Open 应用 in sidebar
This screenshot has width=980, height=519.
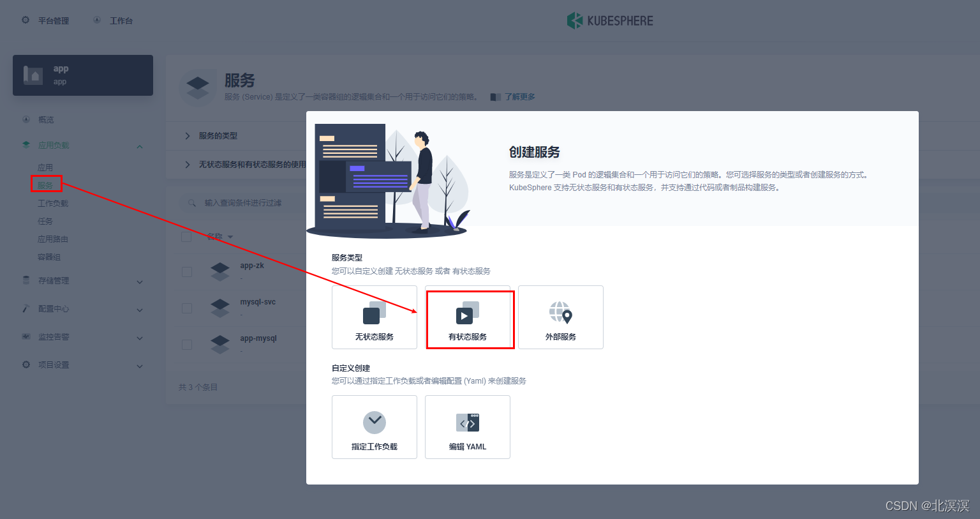(45, 167)
